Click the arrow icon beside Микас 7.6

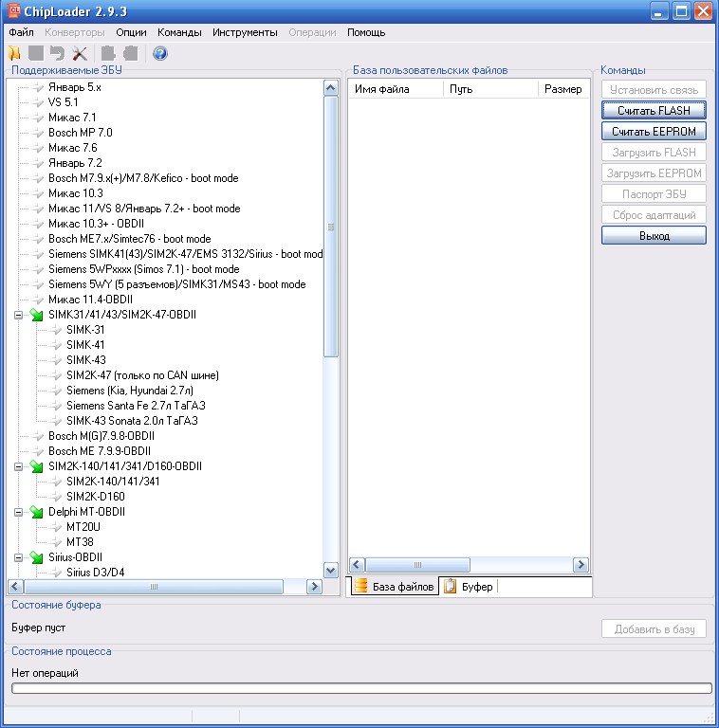coord(38,148)
